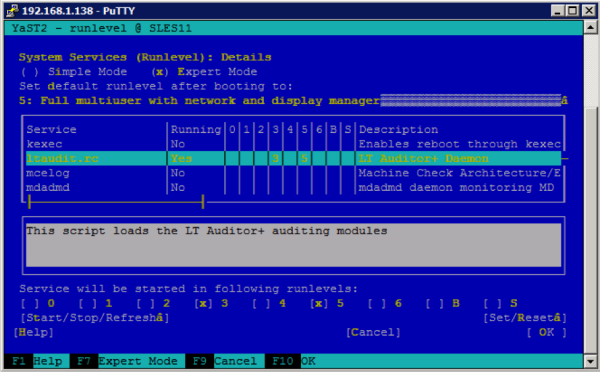Viewport: 600px width, 372px height.
Task: Select the mcelog service row
Action: pos(293,173)
